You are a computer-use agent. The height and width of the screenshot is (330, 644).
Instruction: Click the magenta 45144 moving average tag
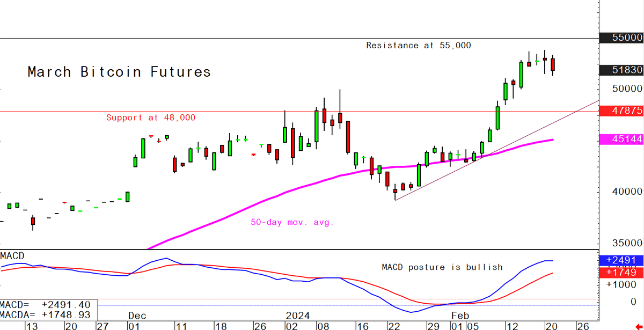[621, 140]
